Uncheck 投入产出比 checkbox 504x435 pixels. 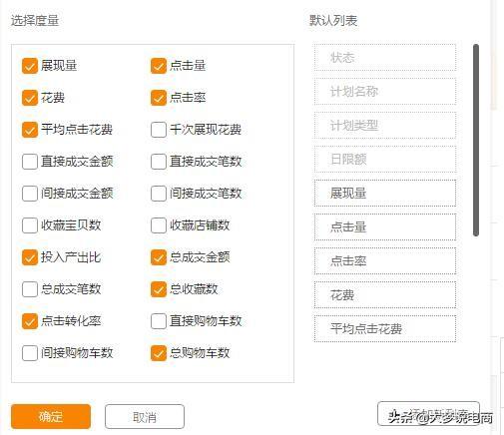30,257
